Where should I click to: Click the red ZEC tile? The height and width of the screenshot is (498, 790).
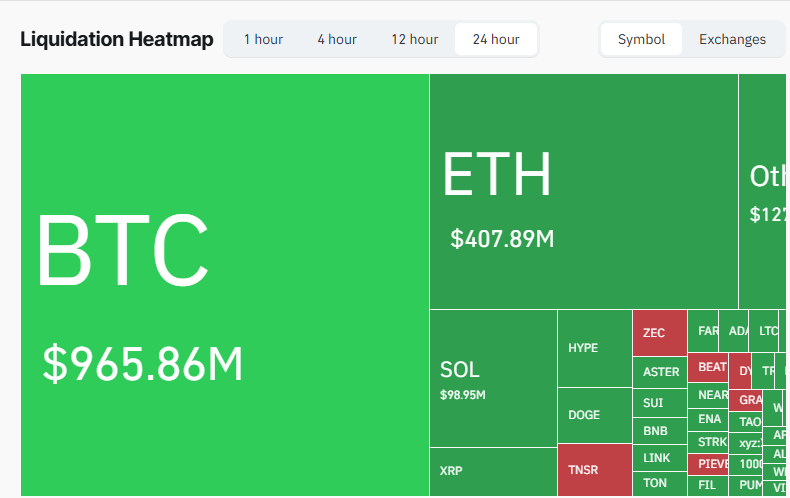[x=659, y=333]
